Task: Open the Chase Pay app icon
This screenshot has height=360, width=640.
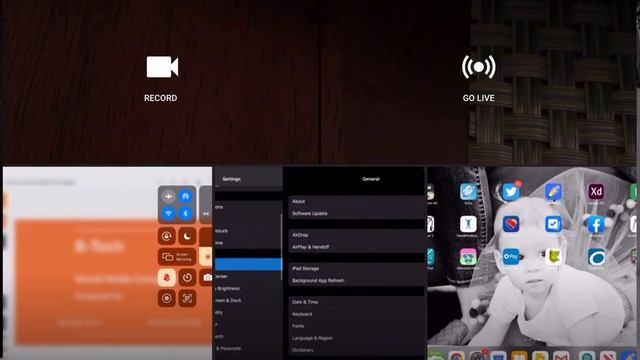Action: [511, 257]
